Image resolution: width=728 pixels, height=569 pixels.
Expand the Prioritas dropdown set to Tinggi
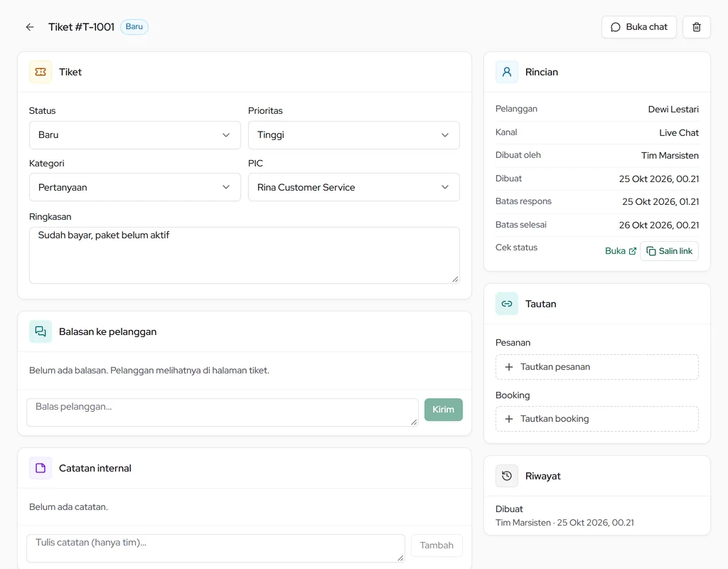354,135
